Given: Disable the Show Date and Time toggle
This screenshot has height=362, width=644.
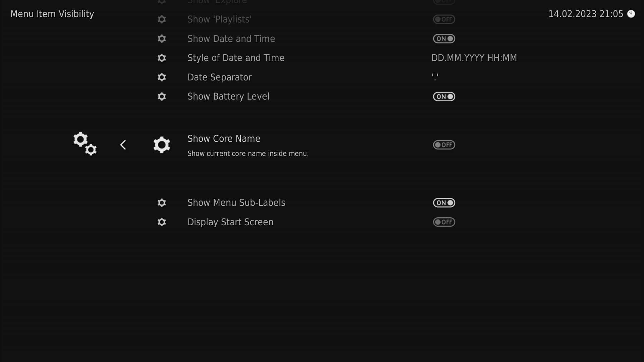Looking at the screenshot, I should (x=444, y=39).
